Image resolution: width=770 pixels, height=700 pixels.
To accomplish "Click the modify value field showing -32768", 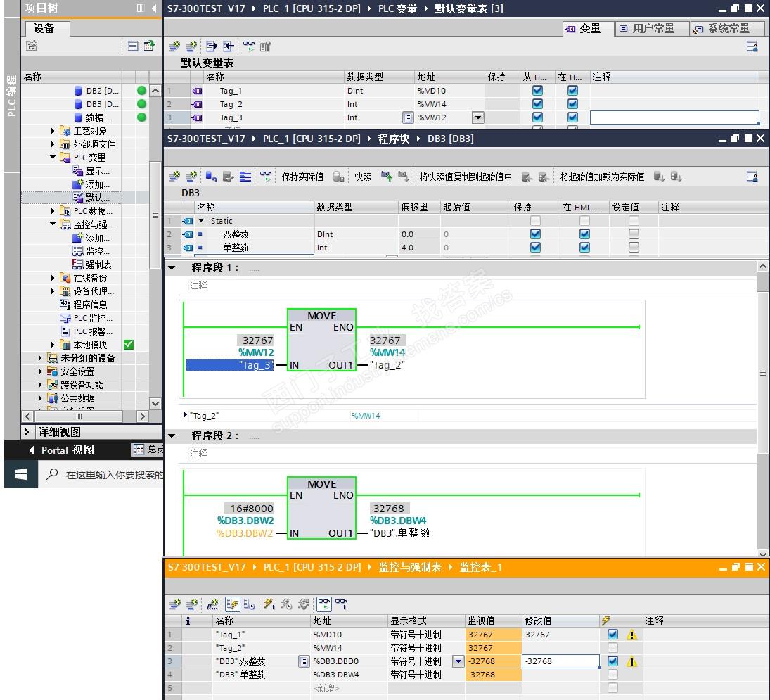I will coord(560,661).
